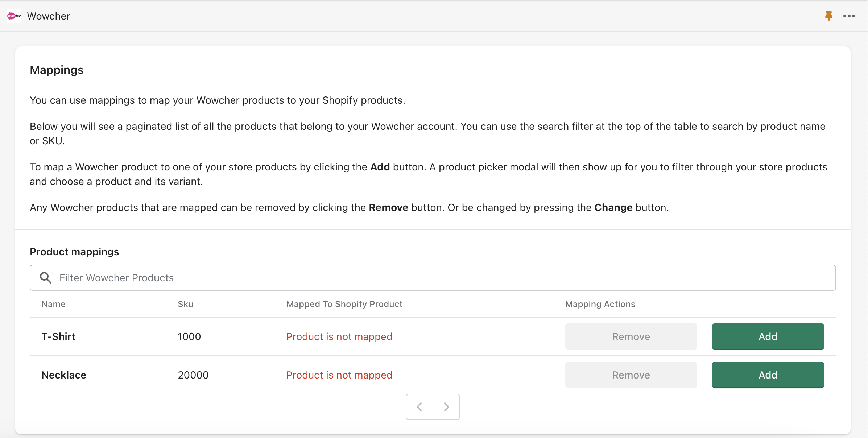Click the Name column header
Viewport: 868px width, 438px height.
coord(53,304)
